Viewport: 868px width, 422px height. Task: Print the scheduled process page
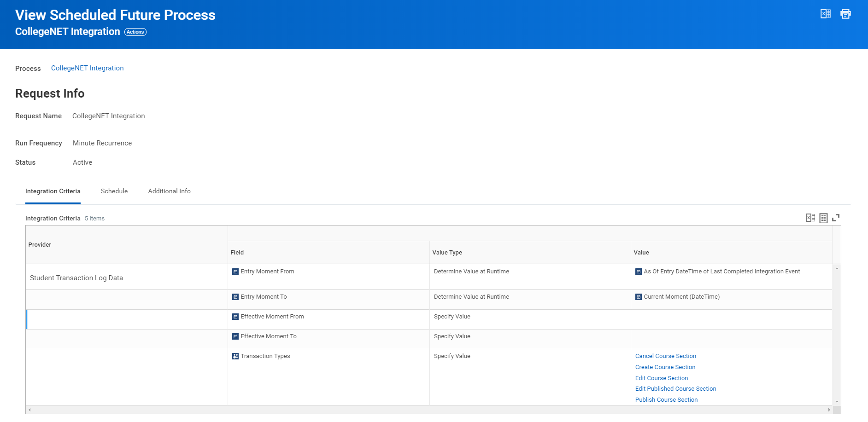845,14
